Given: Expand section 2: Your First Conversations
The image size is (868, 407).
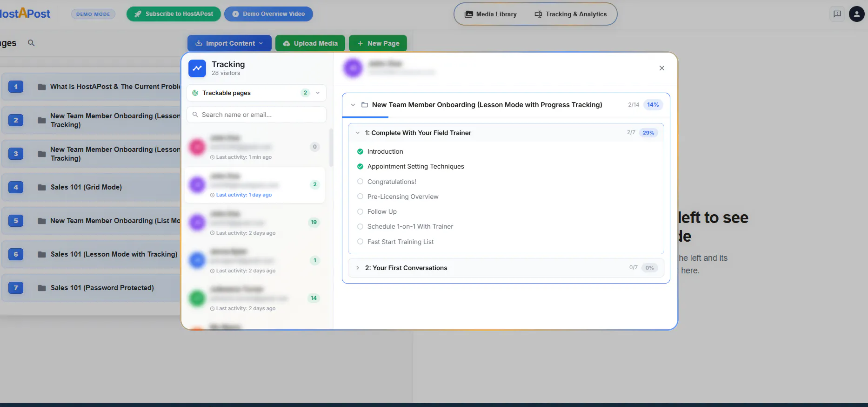Looking at the screenshot, I should coord(358,268).
